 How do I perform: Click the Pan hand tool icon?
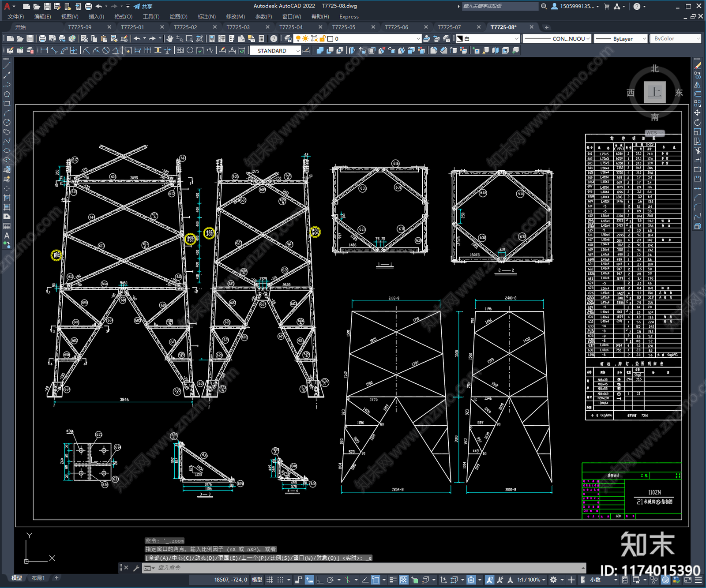tap(170, 39)
